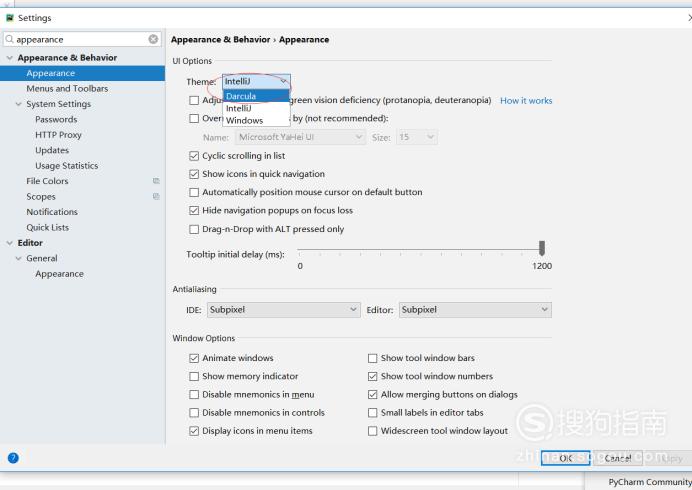Open Usage Statistics settings

pos(67,166)
